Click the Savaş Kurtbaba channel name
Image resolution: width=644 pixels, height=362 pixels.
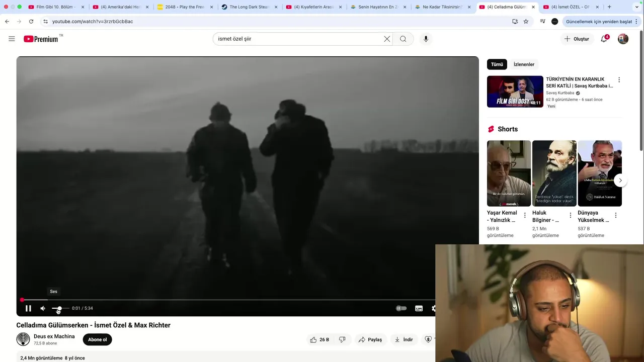560,93
